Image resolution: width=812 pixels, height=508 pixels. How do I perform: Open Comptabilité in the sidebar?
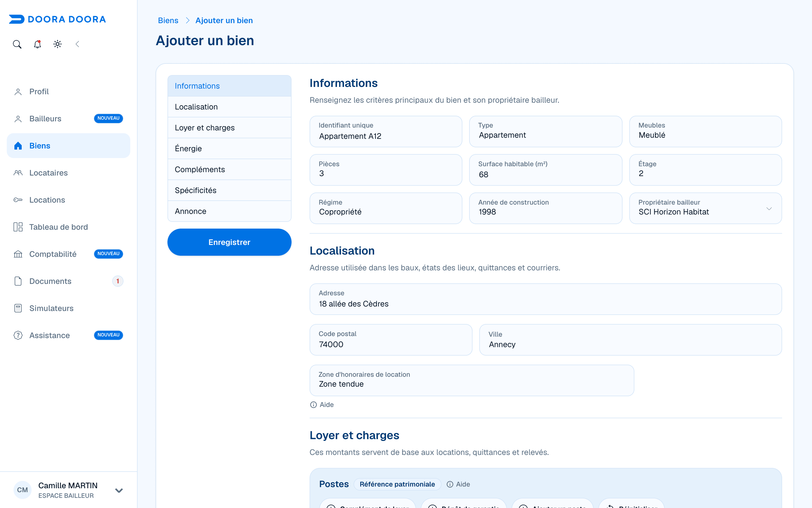click(x=69, y=254)
